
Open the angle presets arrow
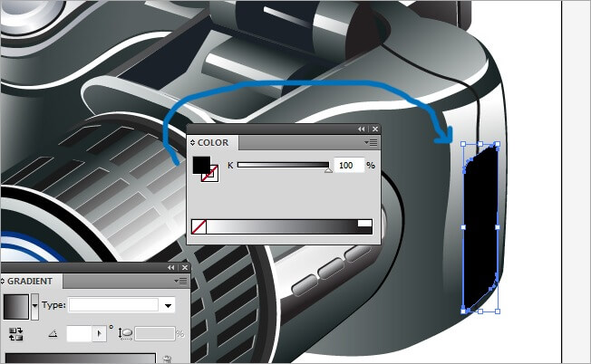tap(100, 334)
